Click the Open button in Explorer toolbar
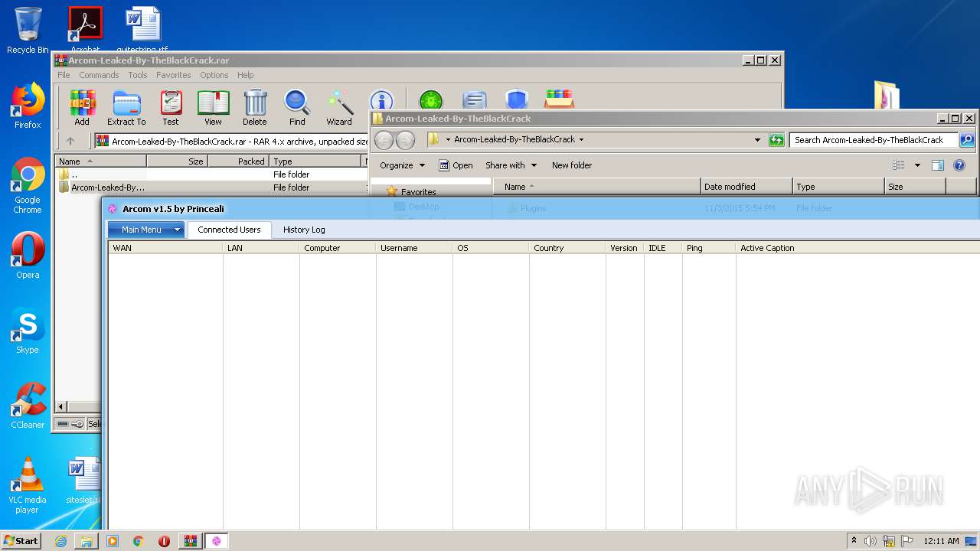This screenshot has height=551, width=980. (x=456, y=165)
